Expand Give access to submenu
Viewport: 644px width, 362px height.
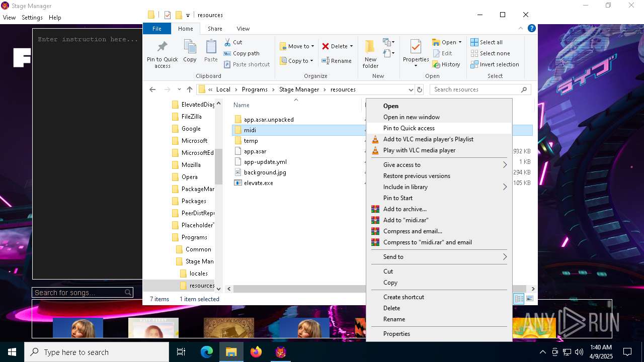(439, 165)
